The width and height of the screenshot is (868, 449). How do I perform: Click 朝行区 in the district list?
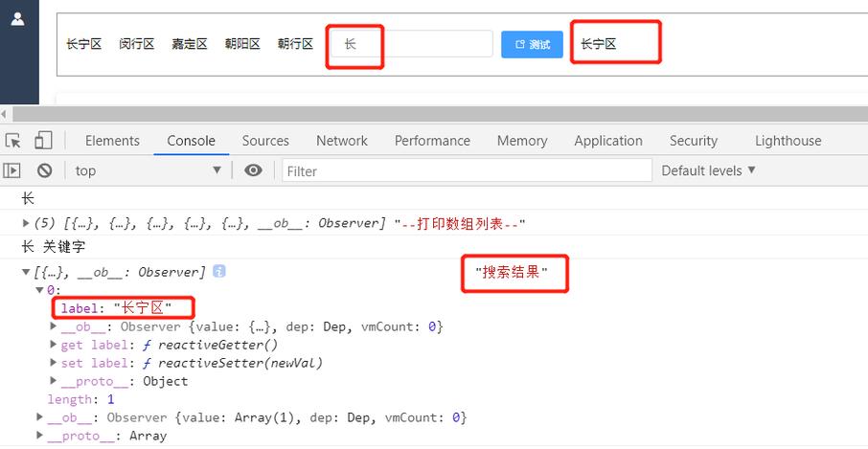pos(296,44)
